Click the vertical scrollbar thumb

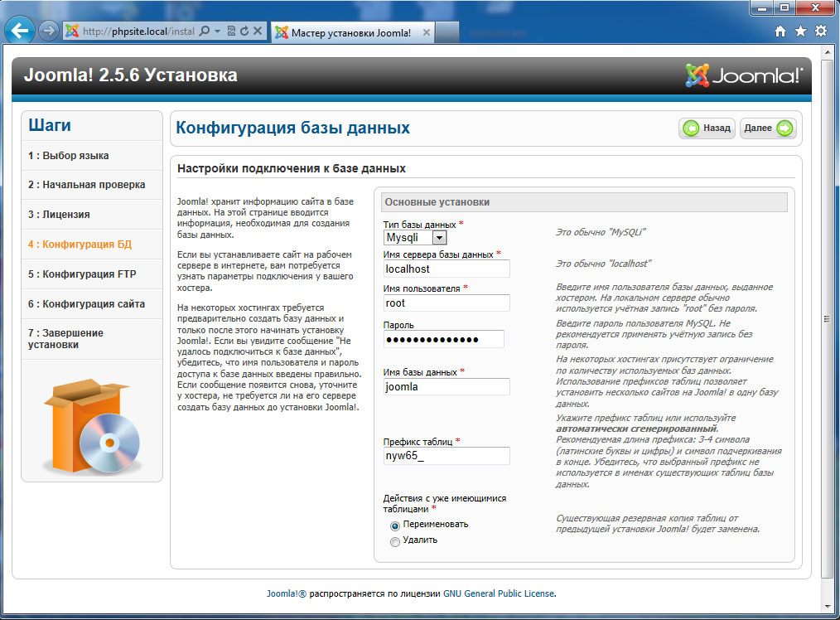pos(828,319)
